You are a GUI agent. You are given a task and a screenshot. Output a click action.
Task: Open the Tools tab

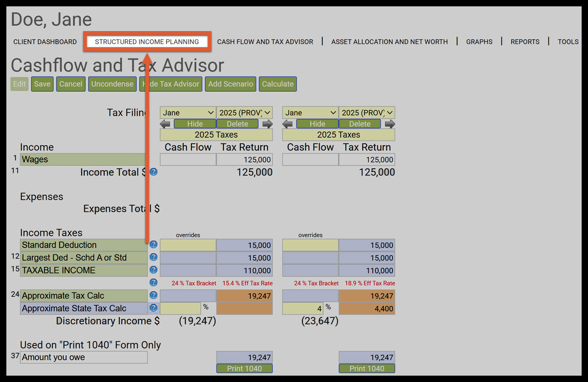[568, 42]
